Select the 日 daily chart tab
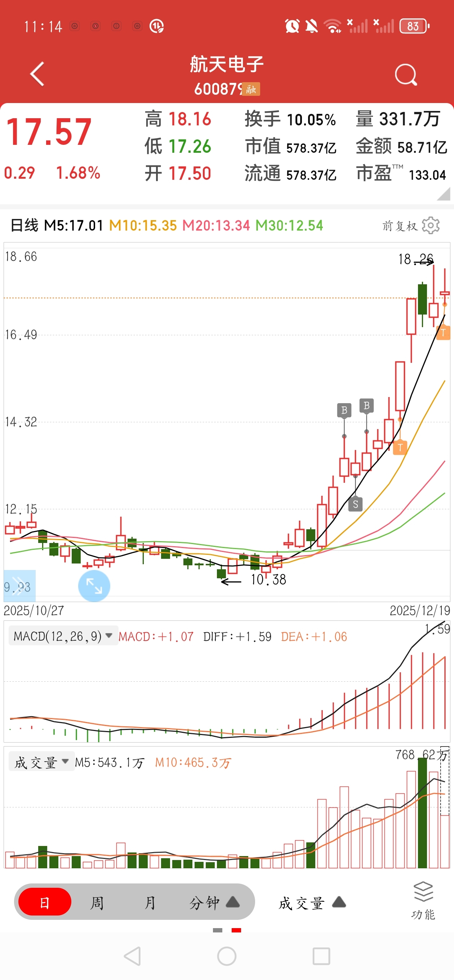The width and height of the screenshot is (454, 980). pyautogui.click(x=45, y=901)
